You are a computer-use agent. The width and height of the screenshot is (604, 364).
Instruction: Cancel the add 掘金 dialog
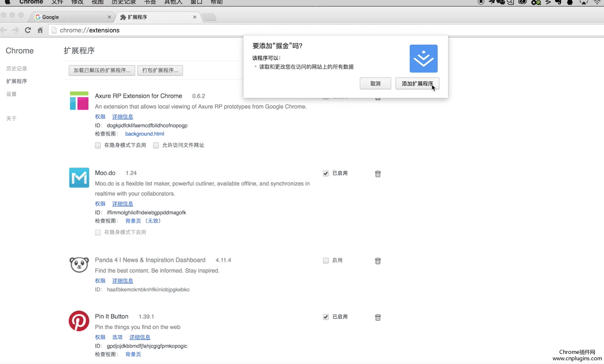tap(376, 84)
